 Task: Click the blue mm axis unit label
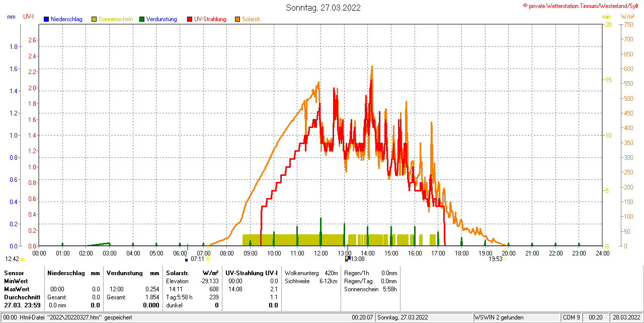tap(11, 17)
